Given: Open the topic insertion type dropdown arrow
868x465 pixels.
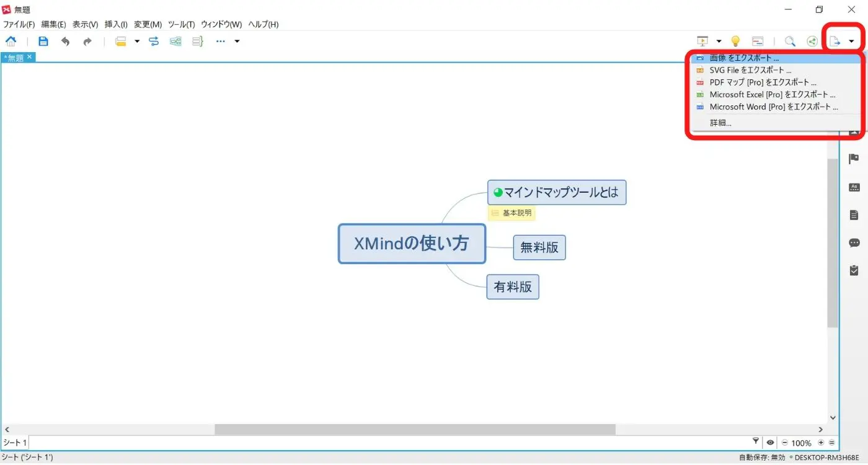Looking at the screenshot, I should click(137, 42).
